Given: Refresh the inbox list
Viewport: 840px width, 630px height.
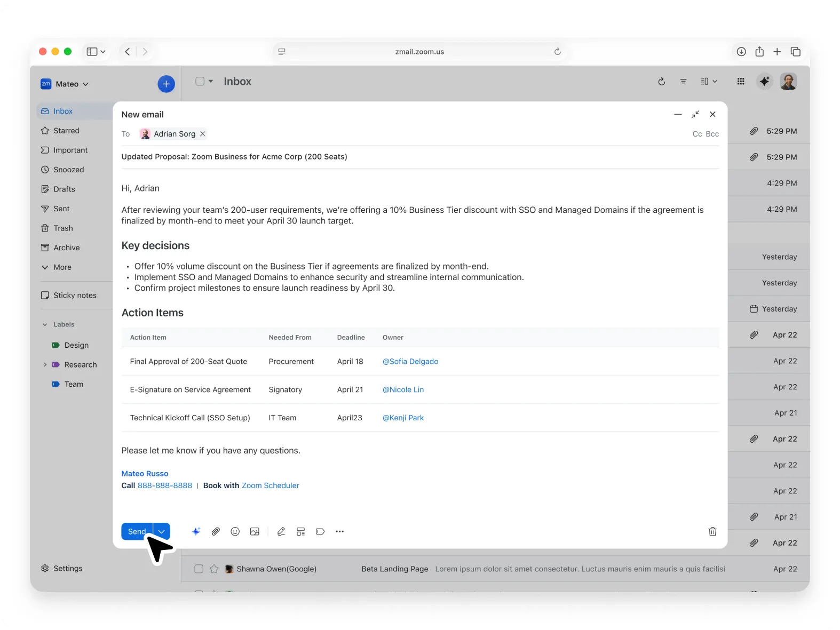Looking at the screenshot, I should (662, 81).
